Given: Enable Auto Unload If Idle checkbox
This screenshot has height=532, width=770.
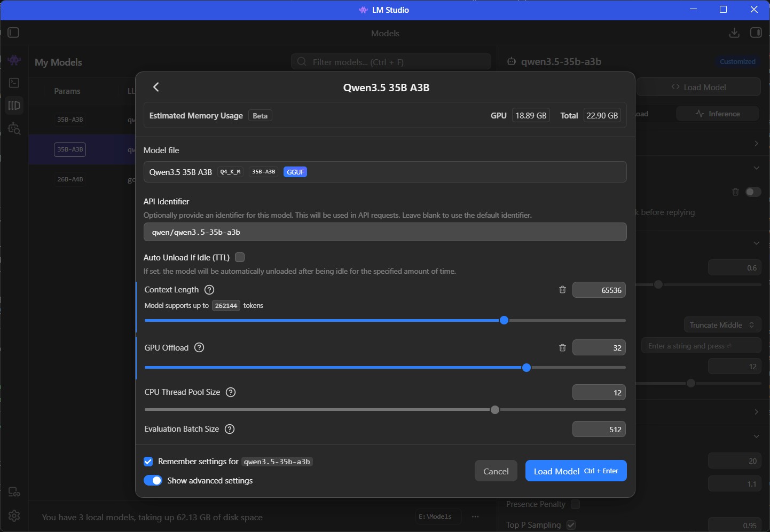Looking at the screenshot, I should (240, 257).
